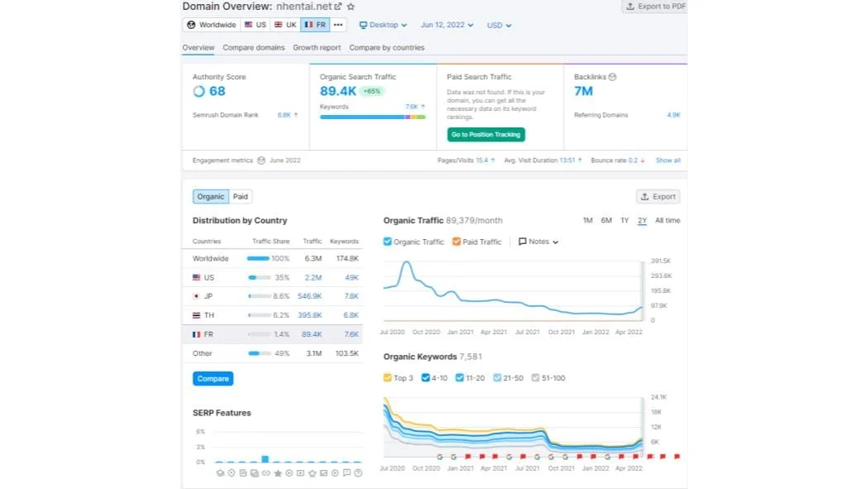Image resolution: width=868 pixels, height=489 pixels.
Task: Click the Worldwide traffic share bar
Action: click(259, 259)
